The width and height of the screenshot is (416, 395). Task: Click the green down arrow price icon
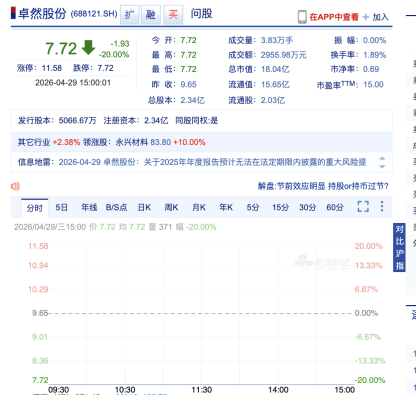[88, 47]
